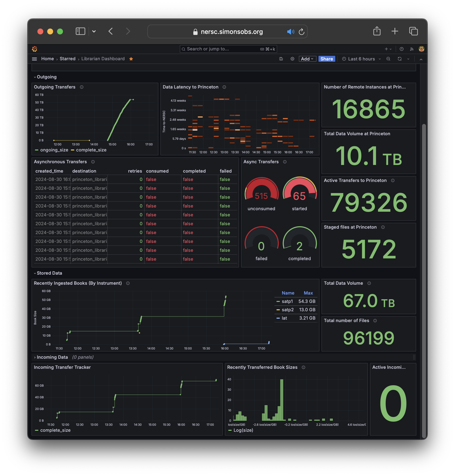
Task: Open the plus new-item dropdown in header
Action: coord(388,49)
